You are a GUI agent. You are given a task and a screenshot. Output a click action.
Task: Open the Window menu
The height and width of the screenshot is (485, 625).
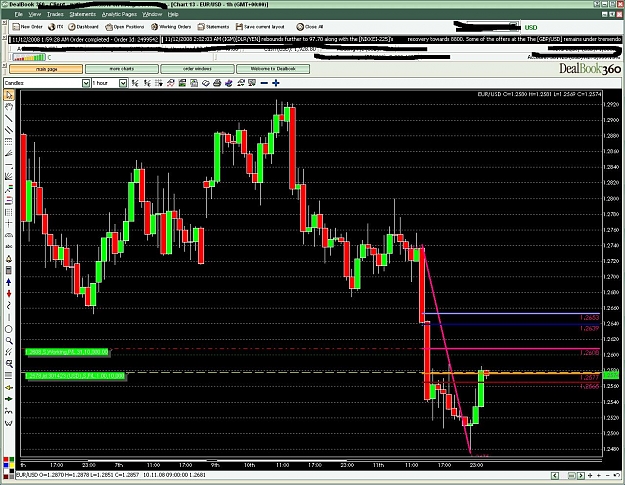coord(152,14)
